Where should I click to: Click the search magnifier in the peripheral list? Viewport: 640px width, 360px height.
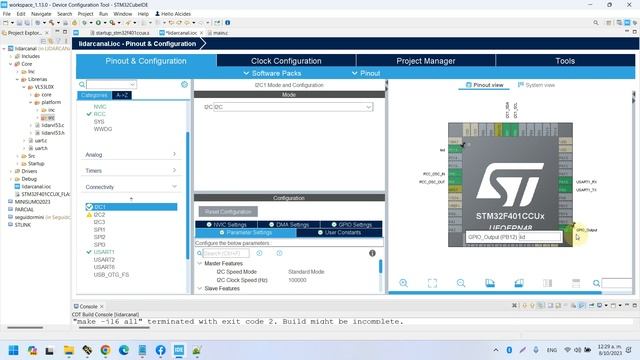82,84
